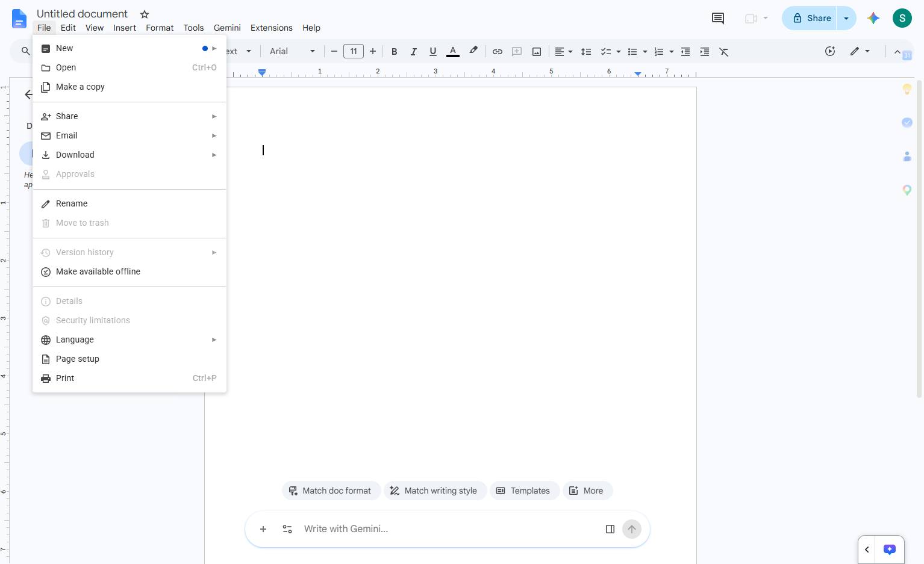Expand the Language submenu
Screen dimensions: 924x564
130,339
